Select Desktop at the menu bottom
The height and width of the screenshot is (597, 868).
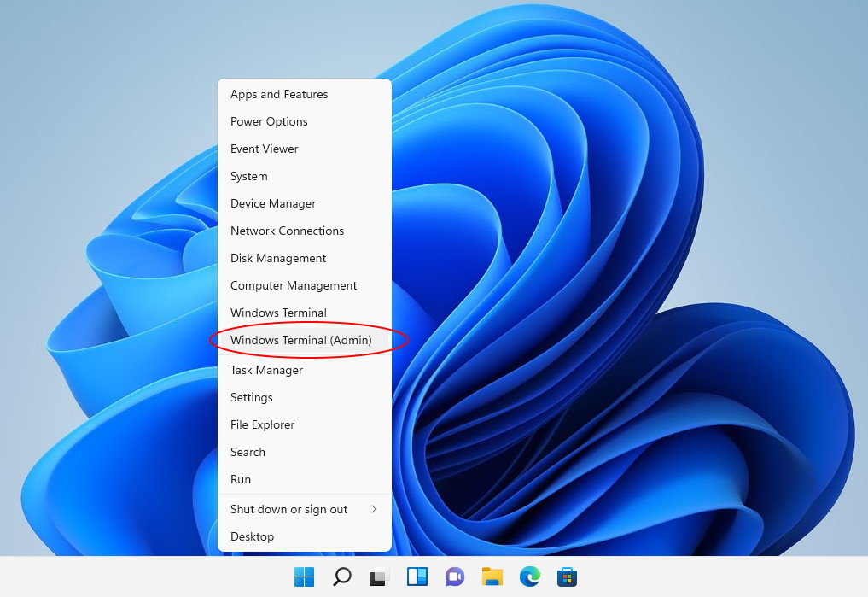click(x=252, y=536)
